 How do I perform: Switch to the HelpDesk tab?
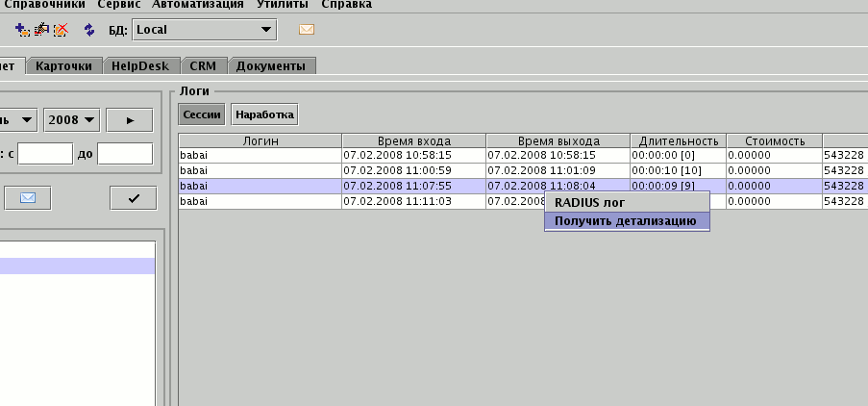tap(139, 66)
